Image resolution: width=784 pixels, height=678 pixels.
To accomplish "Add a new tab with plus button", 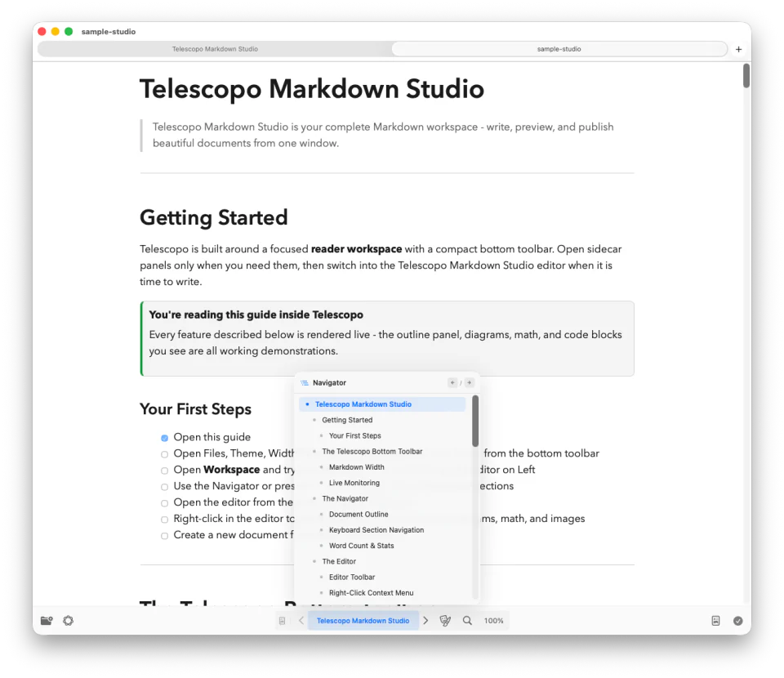I will (x=738, y=49).
